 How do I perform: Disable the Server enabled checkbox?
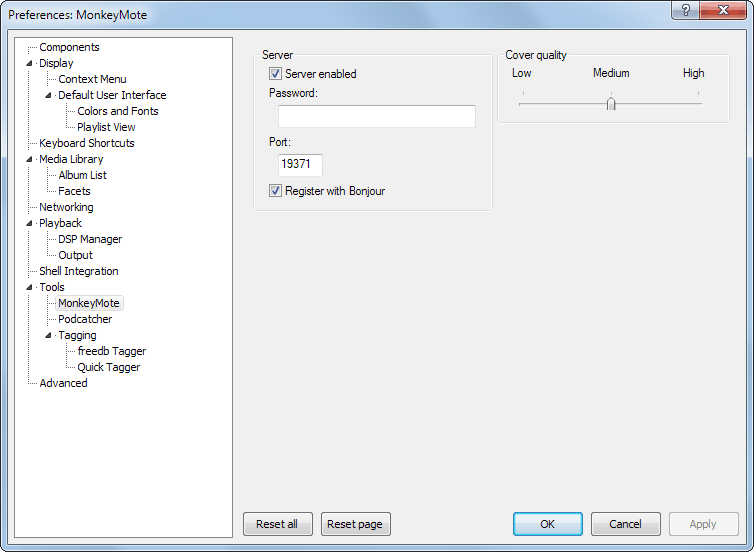coord(275,74)
